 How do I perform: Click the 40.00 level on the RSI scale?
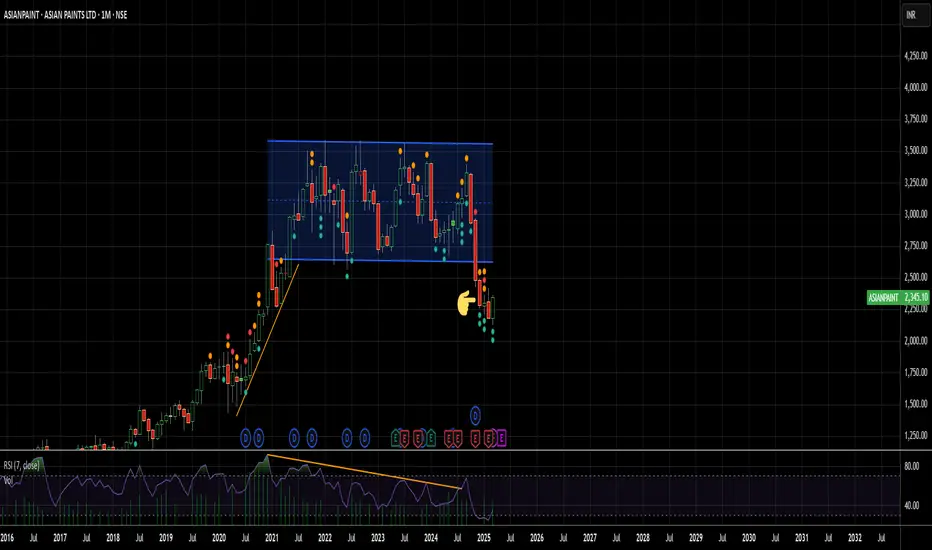(911, 505)
